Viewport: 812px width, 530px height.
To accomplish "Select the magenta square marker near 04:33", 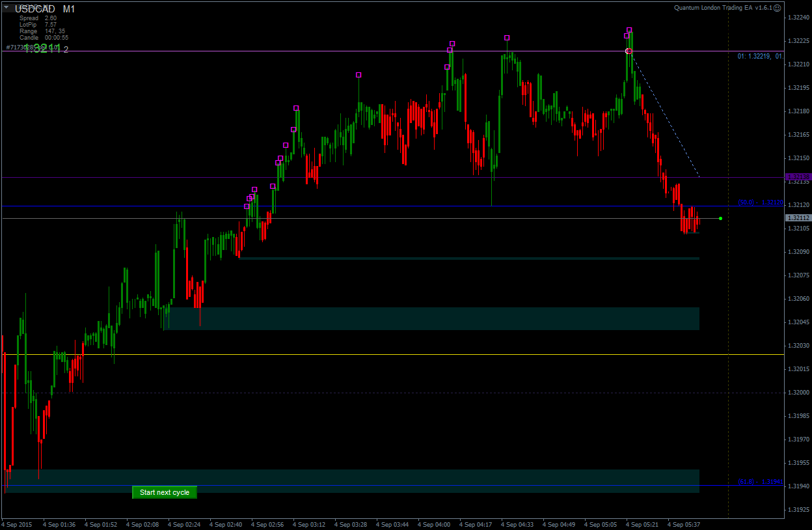I will pos(507,38).
